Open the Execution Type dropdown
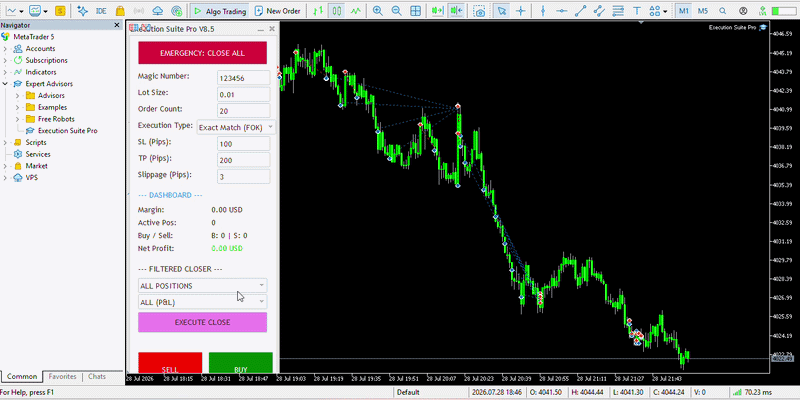This screenshot has width=800, height=400. coord(236,128)
